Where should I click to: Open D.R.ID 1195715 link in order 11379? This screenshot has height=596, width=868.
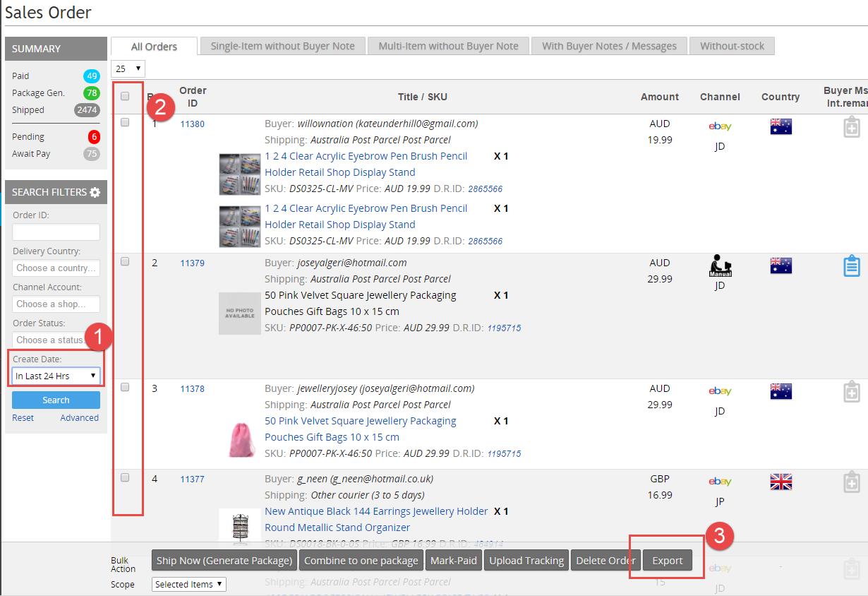click(504, 328)
